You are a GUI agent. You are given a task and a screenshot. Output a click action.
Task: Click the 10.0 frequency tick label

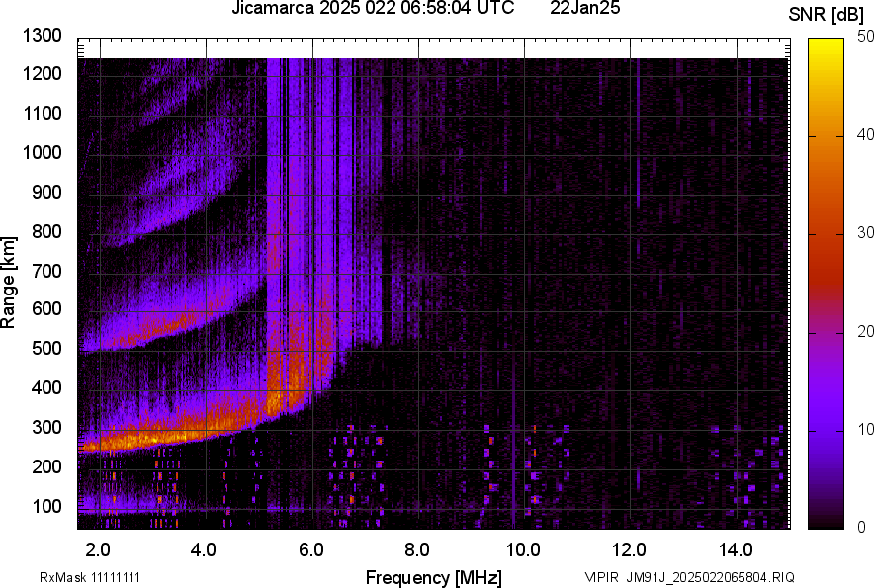pyautogui.click(x=523, y=549)
